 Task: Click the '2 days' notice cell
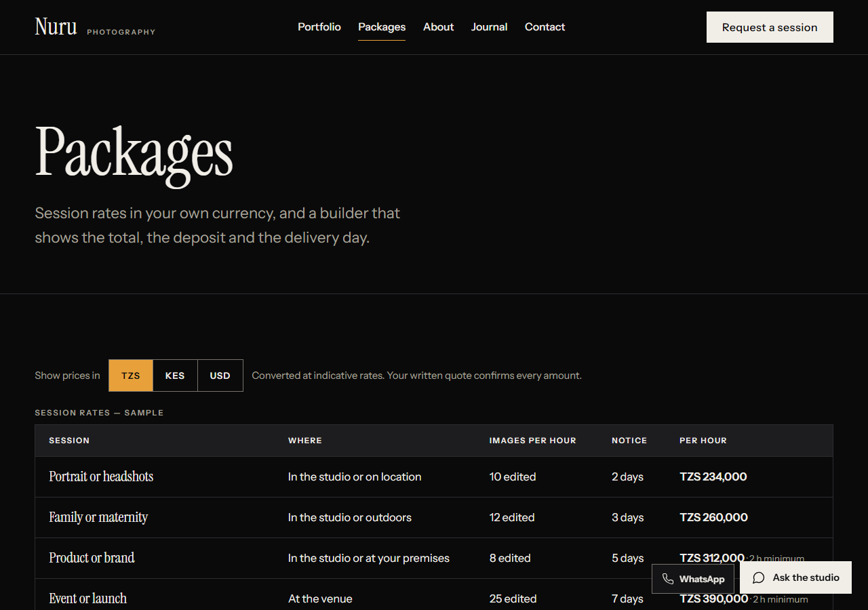[x=627, y=476]
